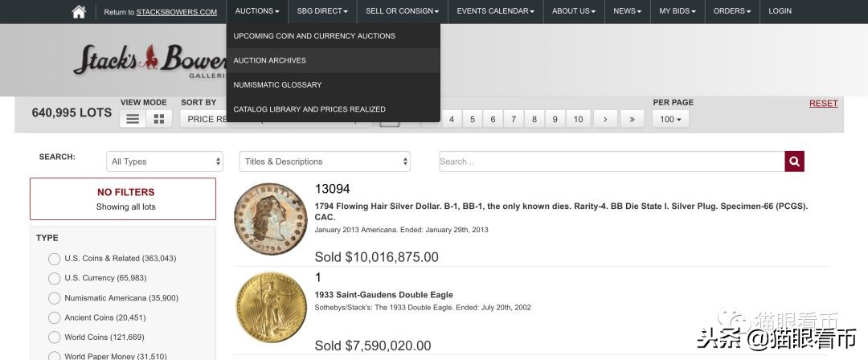Expand the News menu
Screen dimensions: 868x360
(627, 11)
